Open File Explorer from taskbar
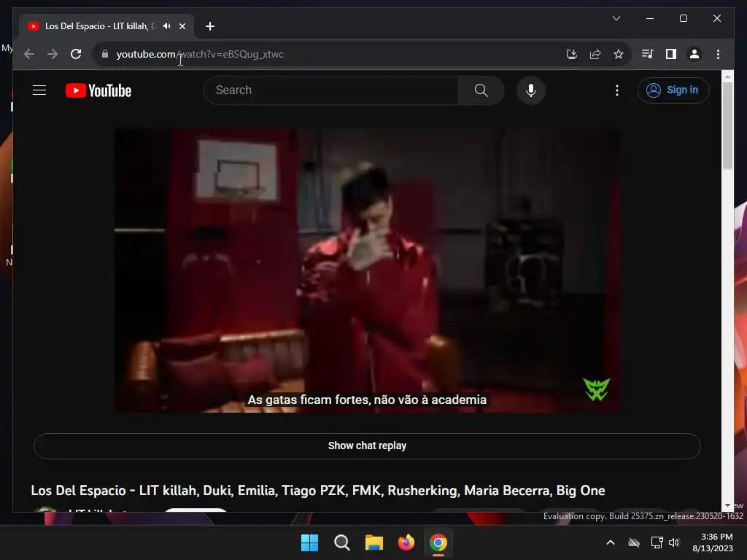Screen dimensions: 747x560 [374, 542]
